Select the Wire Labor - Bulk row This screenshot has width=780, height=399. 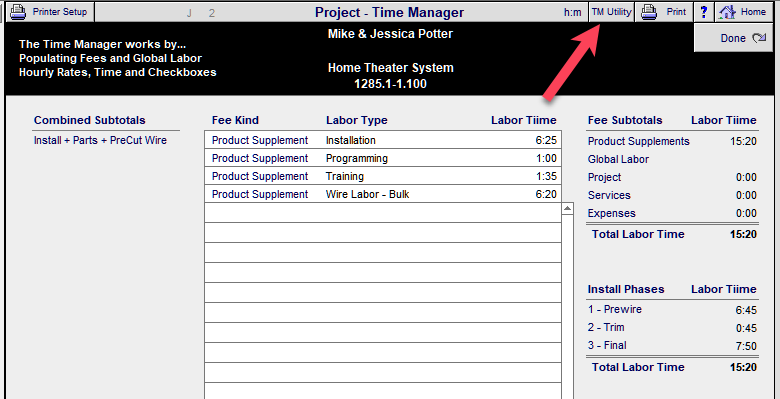coord(383,194)
